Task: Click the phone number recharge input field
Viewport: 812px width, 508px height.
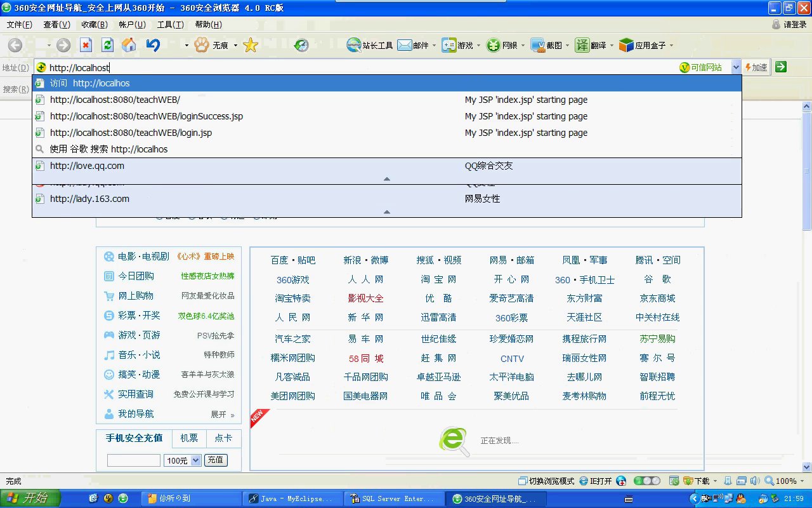Action: pos(134,460)
